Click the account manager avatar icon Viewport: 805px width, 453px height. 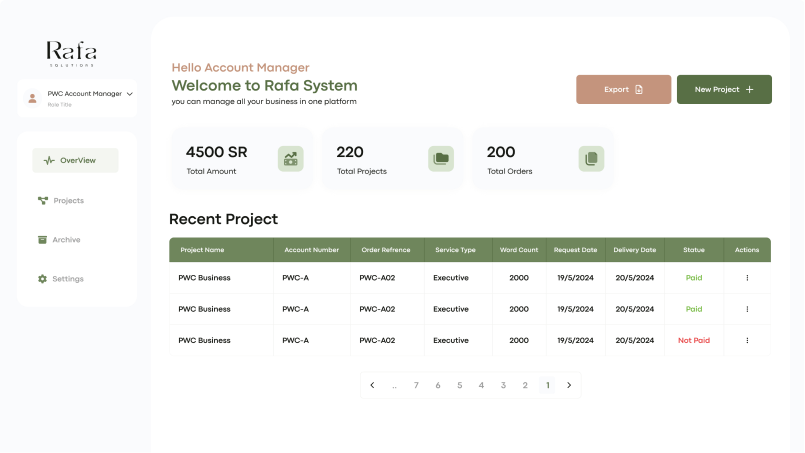[x=33, y=98]
